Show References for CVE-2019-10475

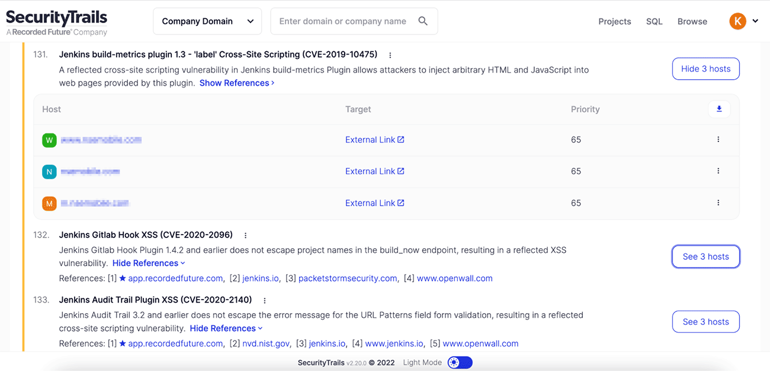point(237,83)
